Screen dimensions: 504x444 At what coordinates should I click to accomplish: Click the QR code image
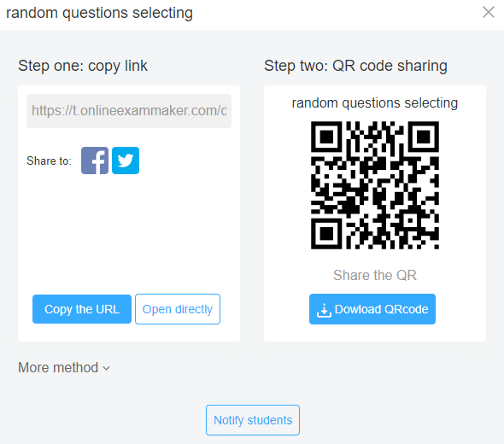point(375,185)
